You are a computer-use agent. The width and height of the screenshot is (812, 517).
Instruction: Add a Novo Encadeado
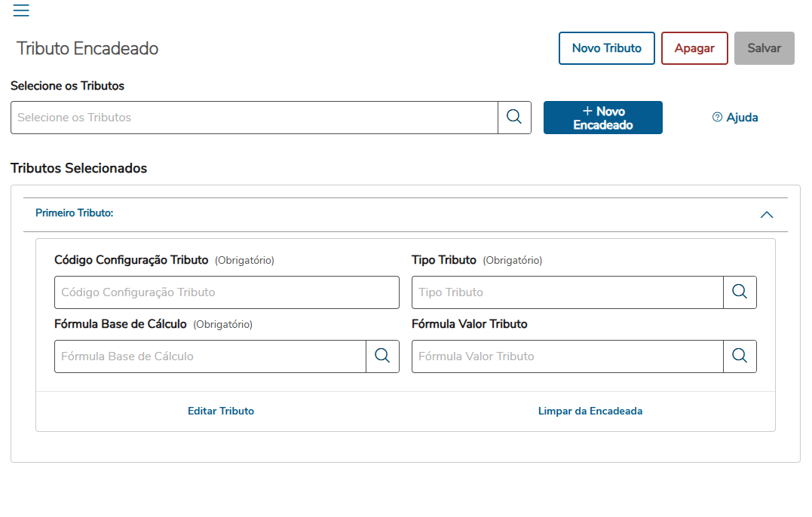(x=602, y=118)
